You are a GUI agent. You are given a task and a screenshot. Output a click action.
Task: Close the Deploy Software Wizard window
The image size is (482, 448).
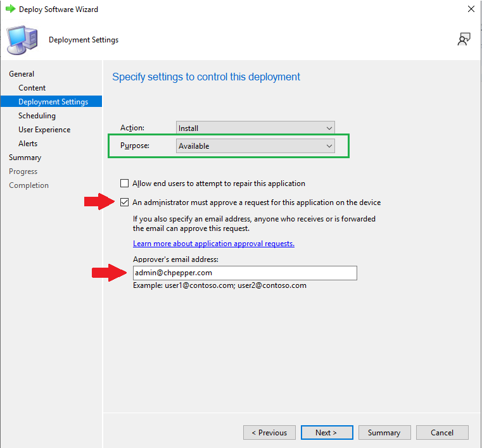coord(471,9)
